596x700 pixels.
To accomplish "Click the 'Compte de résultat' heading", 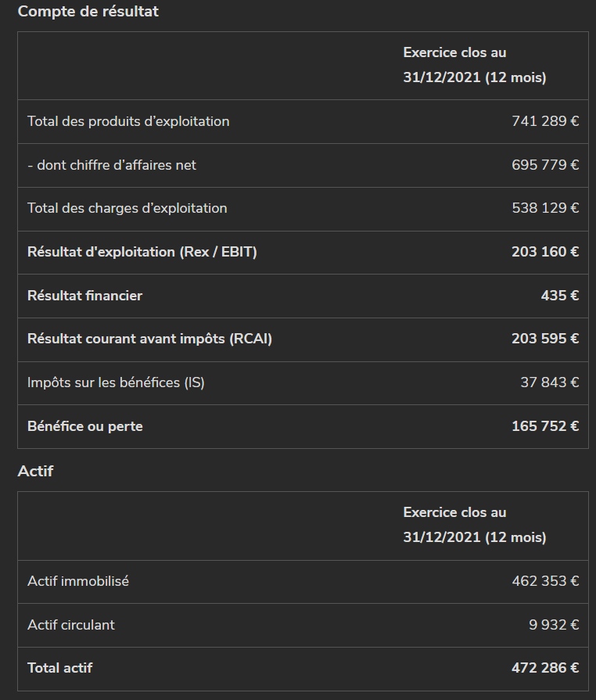I will pos(88,11).
